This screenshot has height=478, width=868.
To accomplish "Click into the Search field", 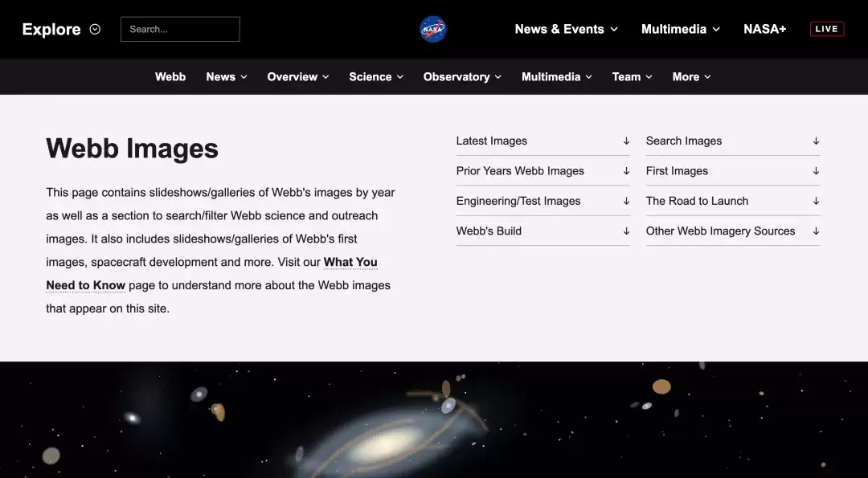I will tap(181, 29).
